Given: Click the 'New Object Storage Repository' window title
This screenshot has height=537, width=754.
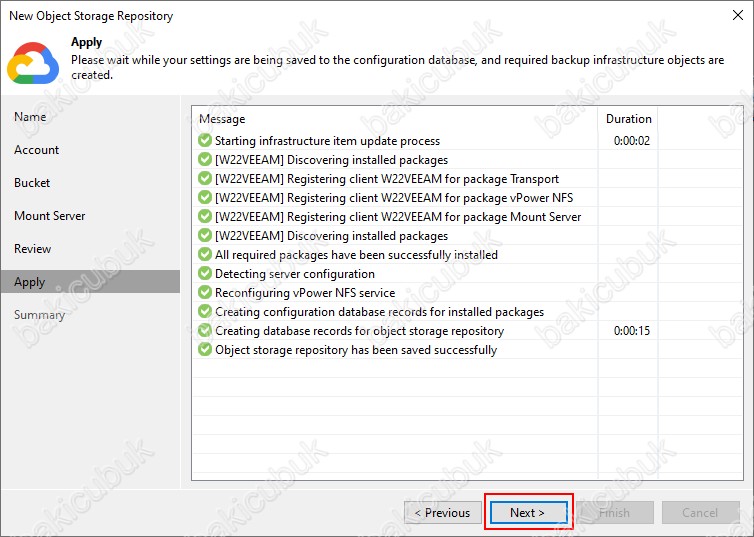Looking at the screenshot, I should [91, 16].
